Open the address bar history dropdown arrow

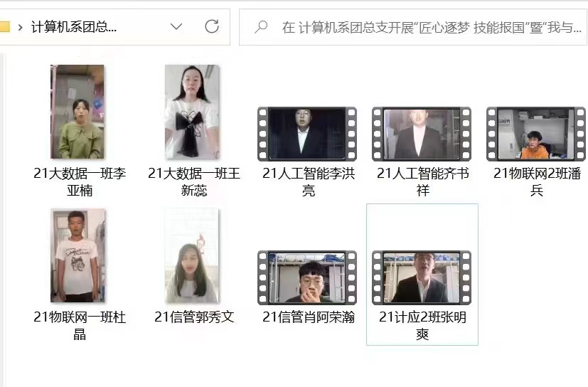176,27
